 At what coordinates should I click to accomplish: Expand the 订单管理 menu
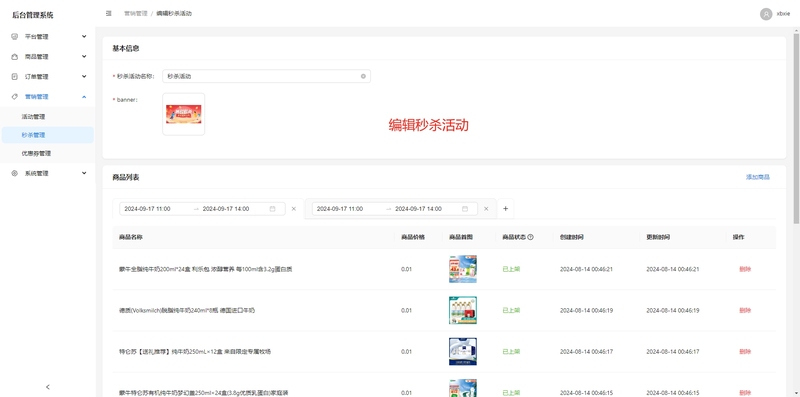coord(47,77)
